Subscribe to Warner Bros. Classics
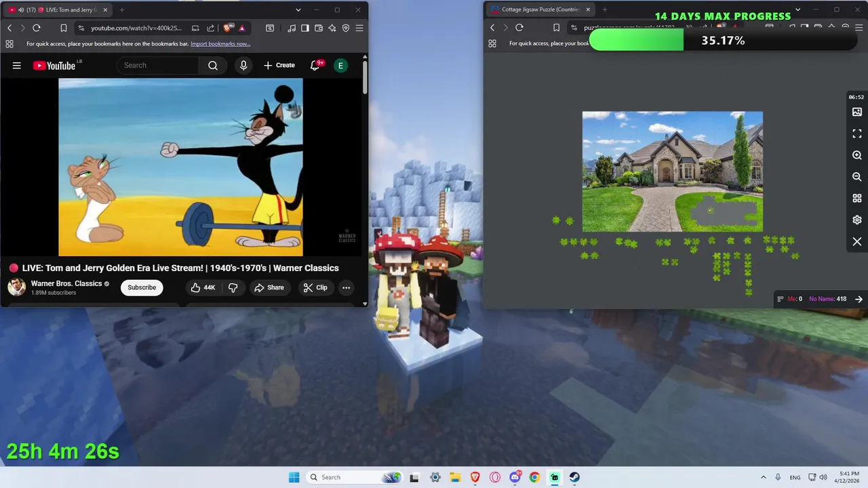868x488 pixels. click(142, 287)
